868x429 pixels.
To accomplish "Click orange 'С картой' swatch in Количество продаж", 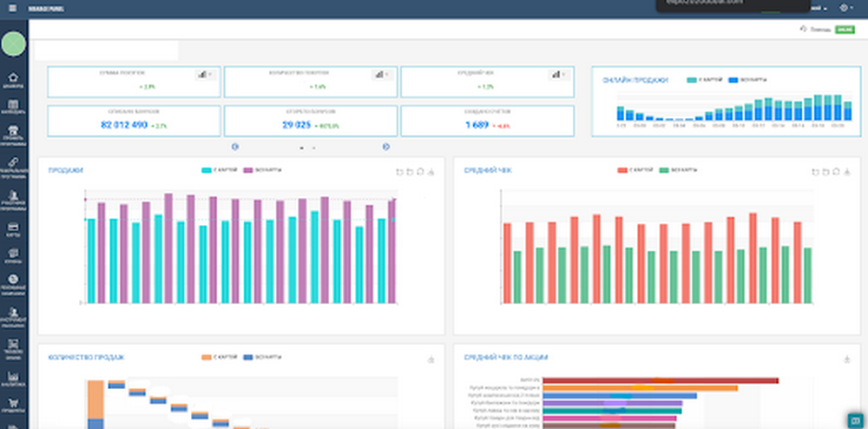I will [x=206, y=358].
